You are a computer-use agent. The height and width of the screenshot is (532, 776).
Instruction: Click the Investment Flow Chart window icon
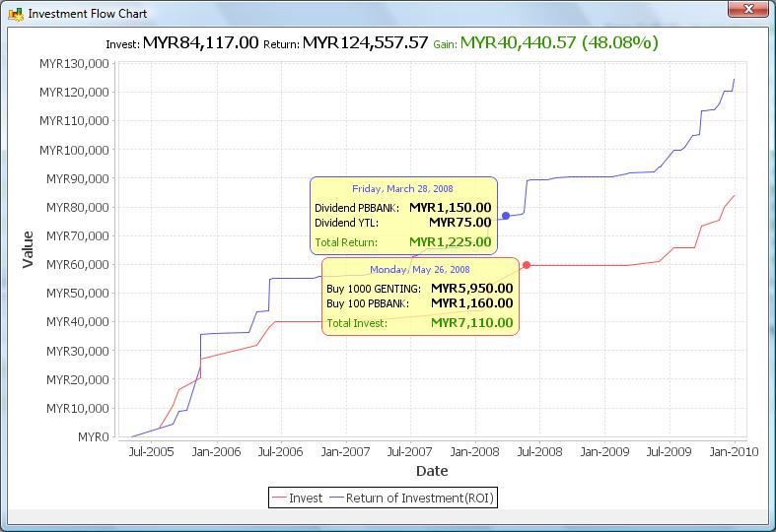(x=14, y=14)
